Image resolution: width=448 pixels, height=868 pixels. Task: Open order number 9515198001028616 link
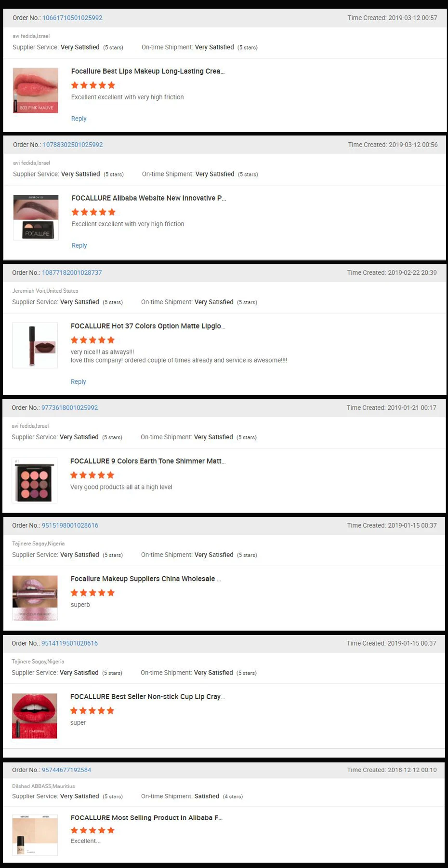70,525
